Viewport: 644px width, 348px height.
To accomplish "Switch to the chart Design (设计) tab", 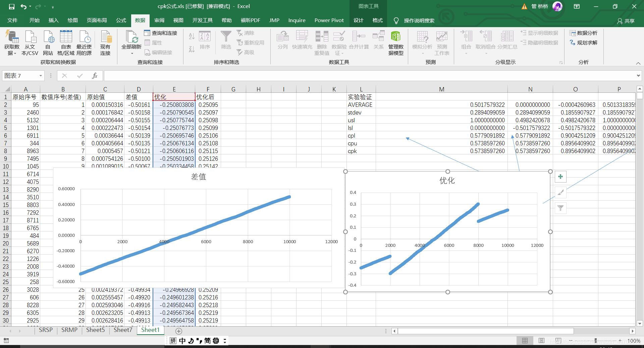I will coord(358,20).
